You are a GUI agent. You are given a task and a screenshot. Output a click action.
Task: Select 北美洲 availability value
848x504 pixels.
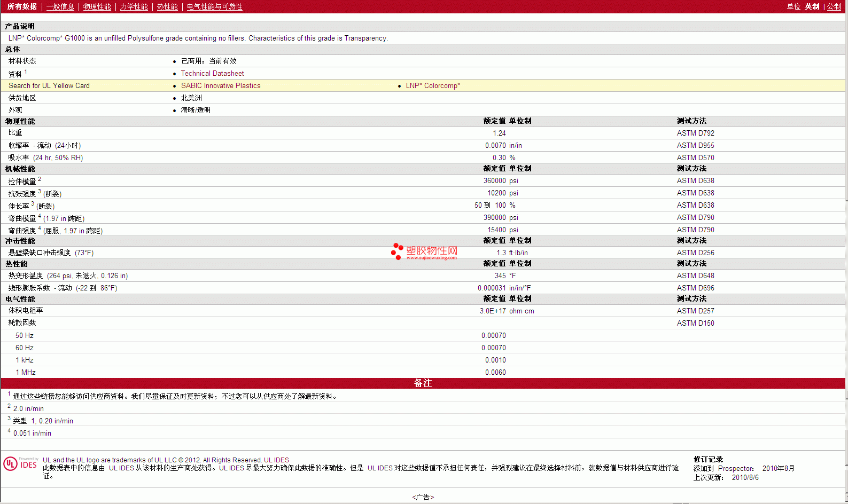(191, 98)
